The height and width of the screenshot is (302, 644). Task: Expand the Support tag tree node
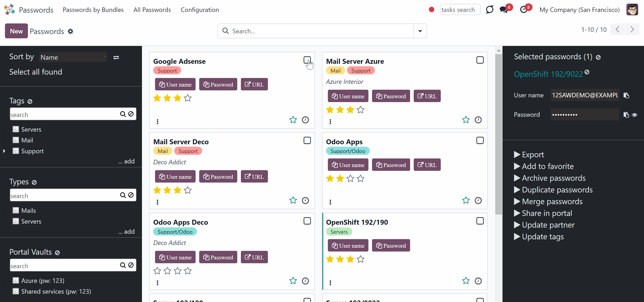[x=4, y=151]
